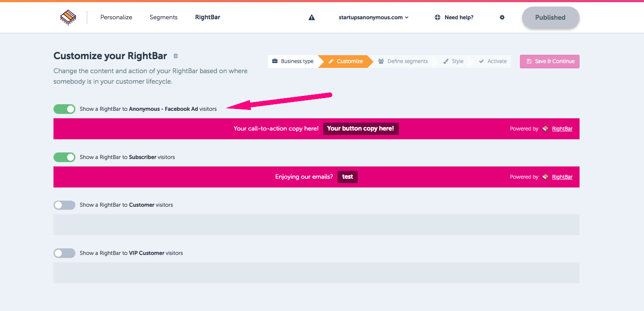
Task: Toggle off the Subscriber visitors RightBar
Action: coord(64,157)
